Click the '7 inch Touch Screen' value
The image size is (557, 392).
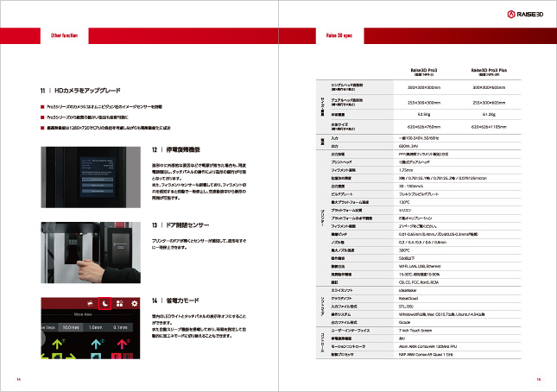(x=415, y=331)
